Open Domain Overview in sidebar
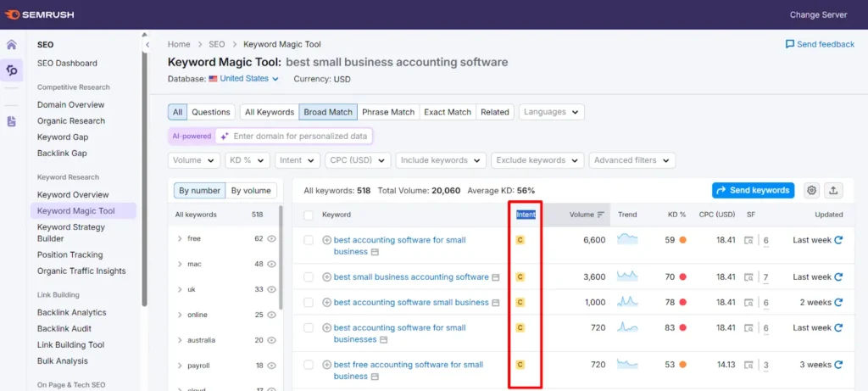 coord(71,104)
